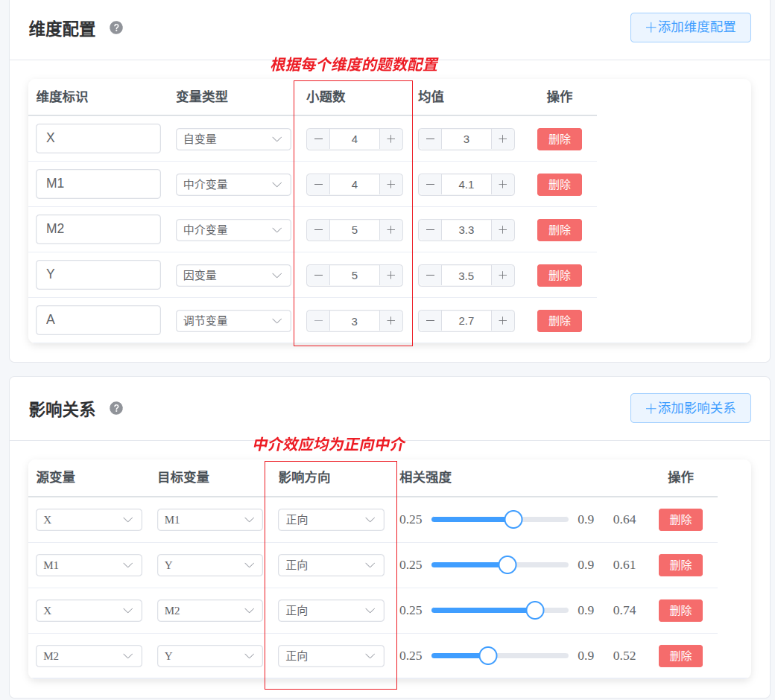Viewport: 775px width, 700px height.
Task: Click the 添加维度配置 button
Action: point(690,27)
